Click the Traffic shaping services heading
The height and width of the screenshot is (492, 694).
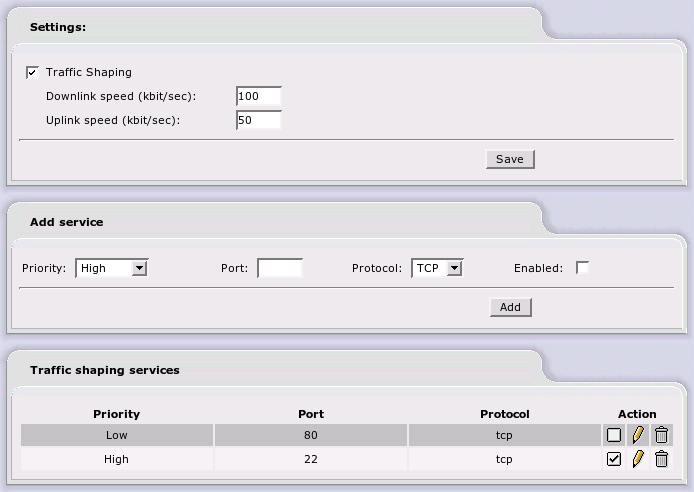coord(104,370)
